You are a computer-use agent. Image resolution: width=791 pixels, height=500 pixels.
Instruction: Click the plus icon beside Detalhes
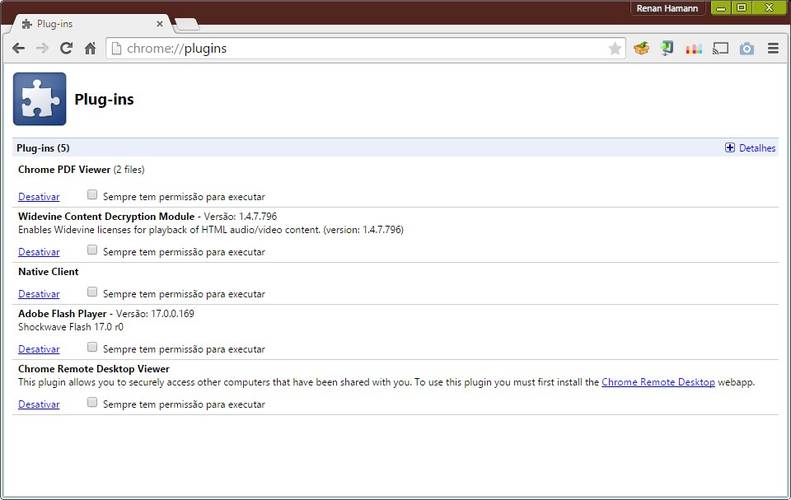pyautogui.click(x=729, y=147)
